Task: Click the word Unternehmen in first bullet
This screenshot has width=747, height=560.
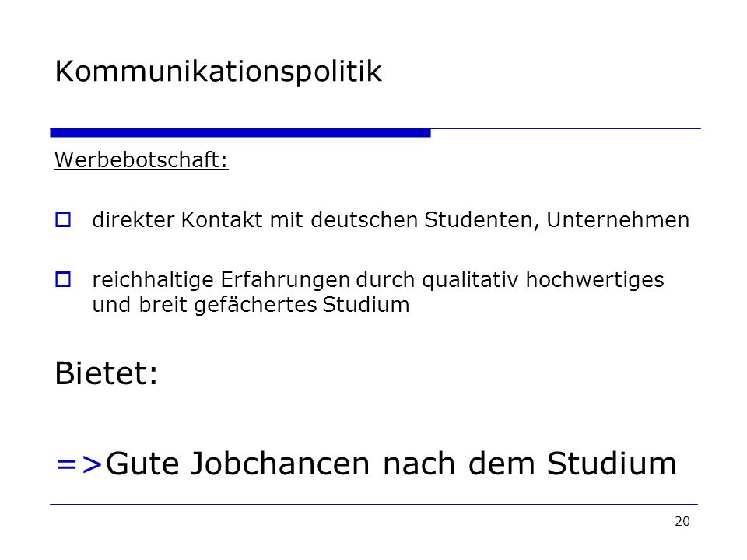Action: pos(618,220)
